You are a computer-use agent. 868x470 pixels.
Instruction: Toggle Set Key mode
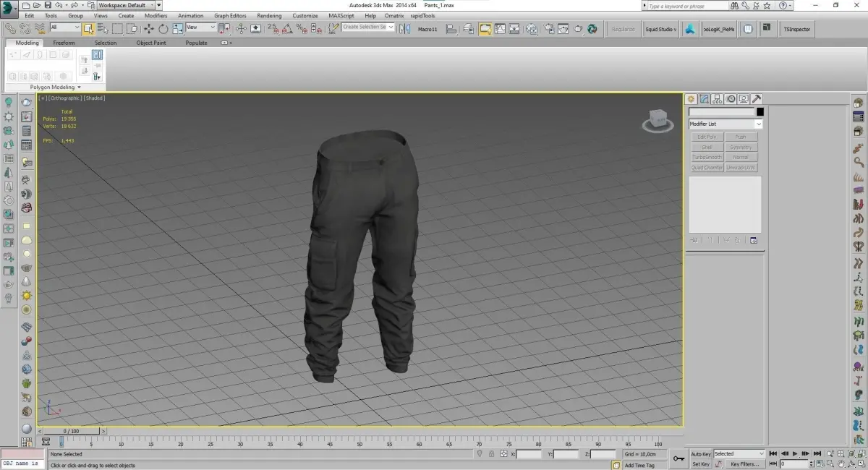tap(701, 464)
